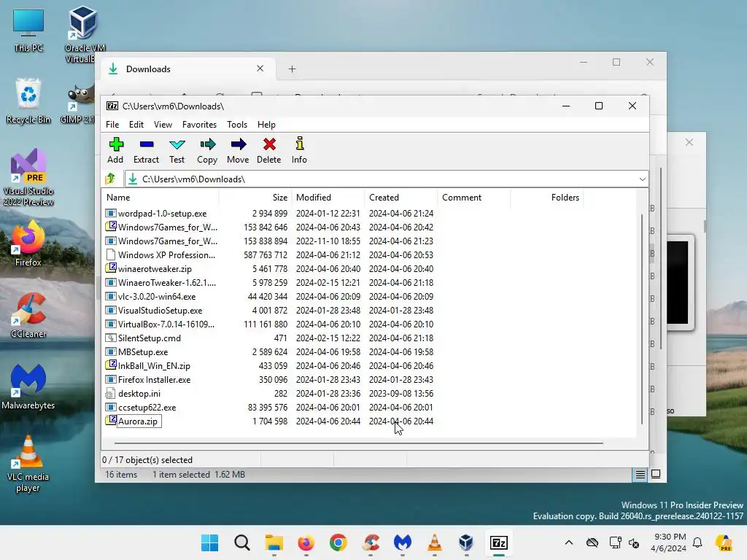Switch Explorer to large thumbnails view icon
Image resolution: width=747 pixels, height=560 pixels.
click(x=656, y=474)
